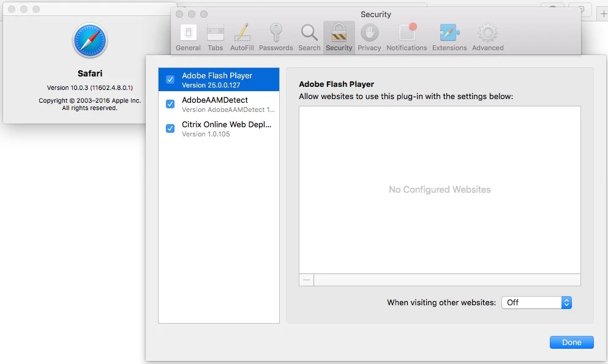Click the new tab plus button in Safari

[x=603, y=14]
